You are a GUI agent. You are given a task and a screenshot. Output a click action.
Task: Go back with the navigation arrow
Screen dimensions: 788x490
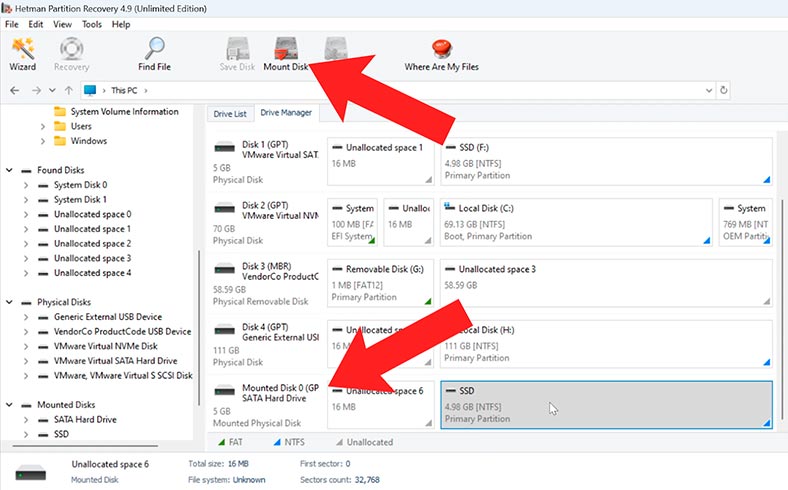click(15, 90)
